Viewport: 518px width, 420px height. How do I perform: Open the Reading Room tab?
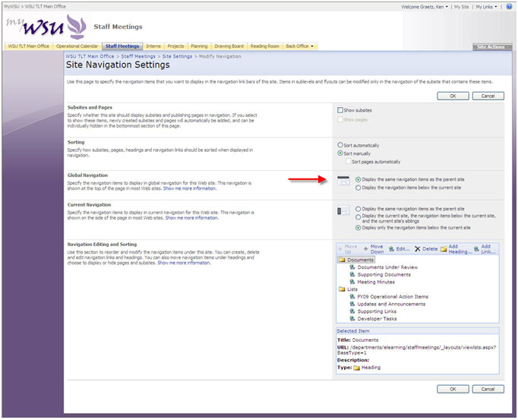[x=264, y=46]
